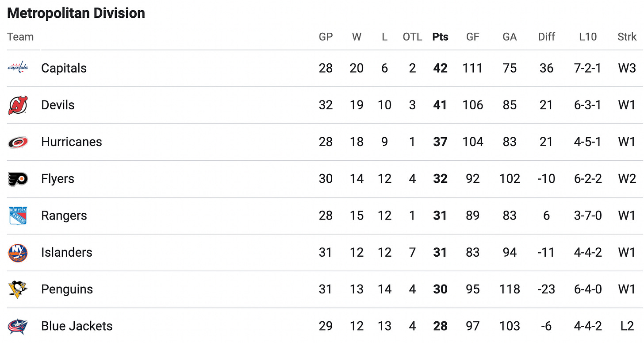This screenshot has width=644, height=343.
Task: Click the Hurricanes team logo
Action: [x=18, y=142]
